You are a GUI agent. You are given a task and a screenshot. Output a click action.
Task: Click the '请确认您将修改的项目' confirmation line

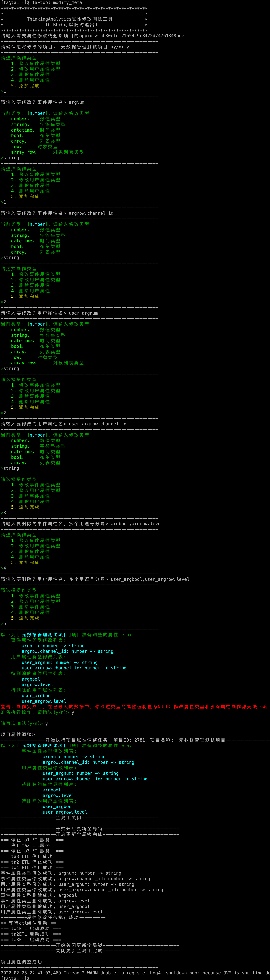[x=65, y=47]
